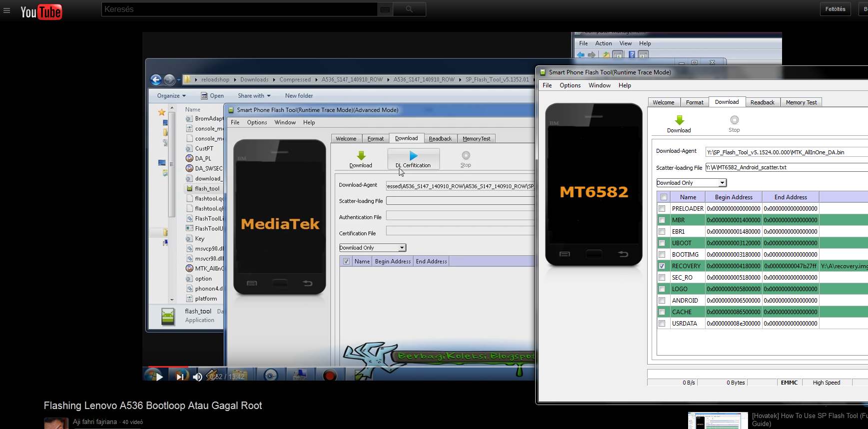The width and height of the screenshot is (868, 429).
Task: Check the MBR partition checkbox
Action: tap(662, 220)
